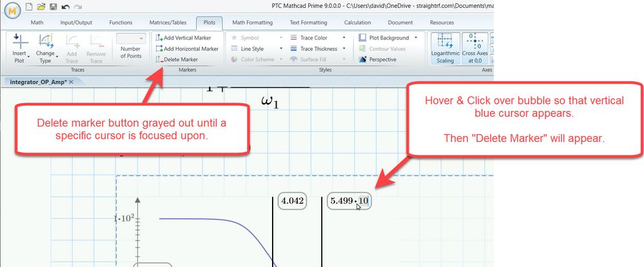Click the Perspective option
Image resolution: width=644 pixels, height=267 pixels.
click(x=378, y=59)
